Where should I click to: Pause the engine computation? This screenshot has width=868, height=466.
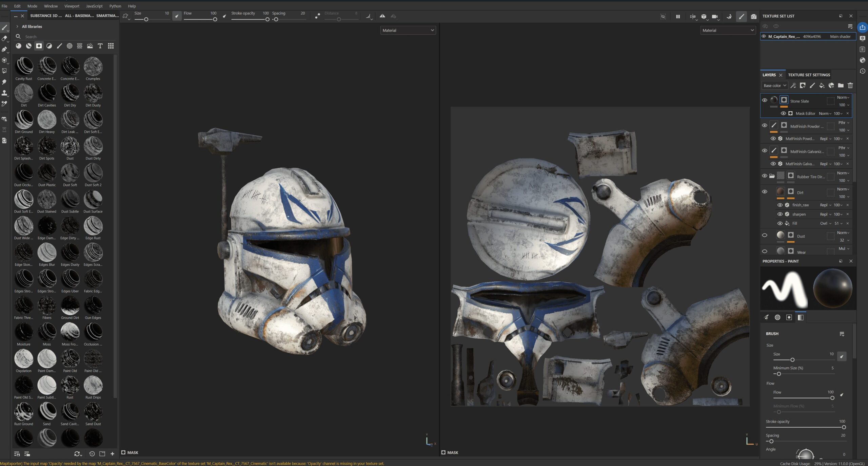tap(678, 16)
